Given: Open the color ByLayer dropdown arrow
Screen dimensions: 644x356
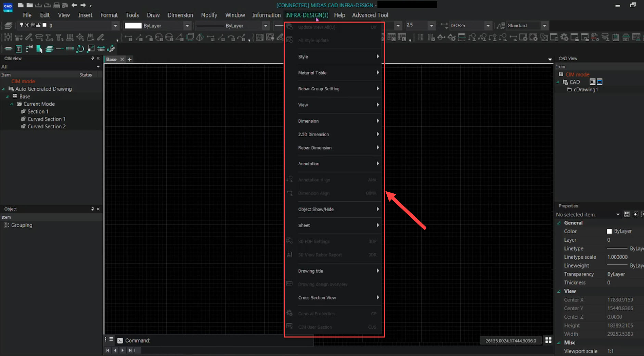Looking at the screenshot, I should click(187, 26).
